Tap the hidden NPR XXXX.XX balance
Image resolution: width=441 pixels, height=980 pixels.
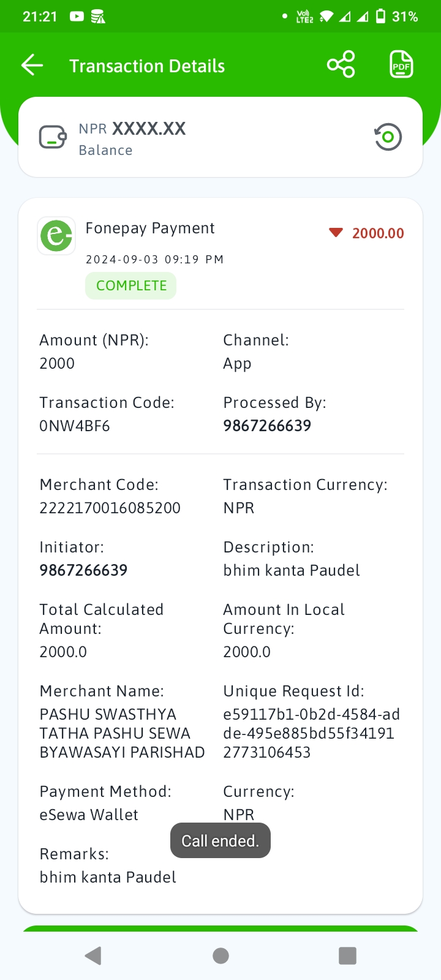coord(132,129)
